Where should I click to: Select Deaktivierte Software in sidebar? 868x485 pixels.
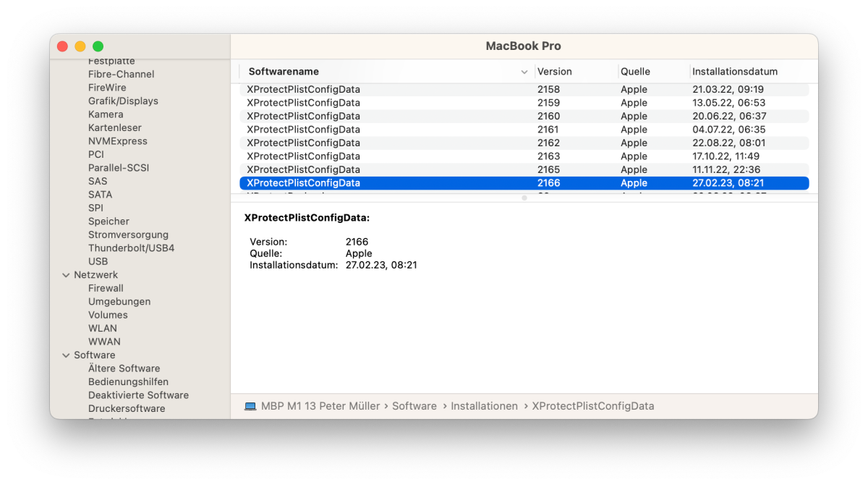[138, 395]
